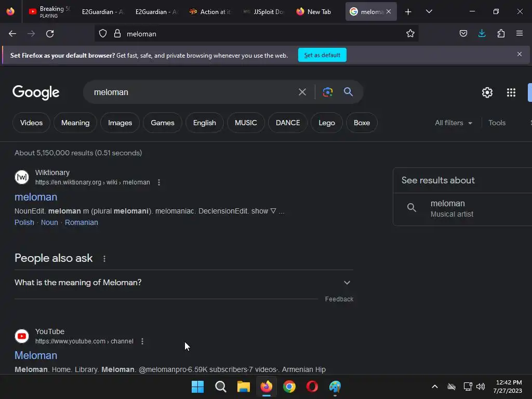
Task: Open the Firefox application hamburger menu
Action: tap(520, 34)
